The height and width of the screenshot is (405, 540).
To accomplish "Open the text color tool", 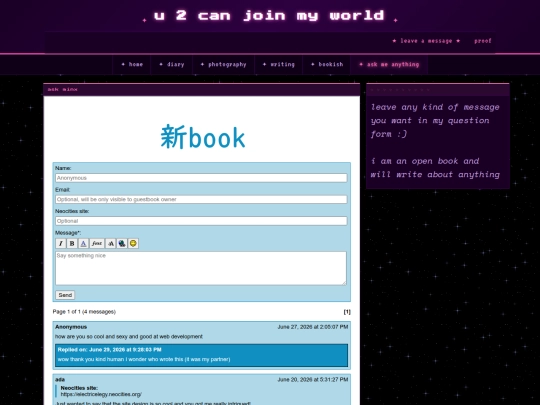I will (x=83, y=243).
